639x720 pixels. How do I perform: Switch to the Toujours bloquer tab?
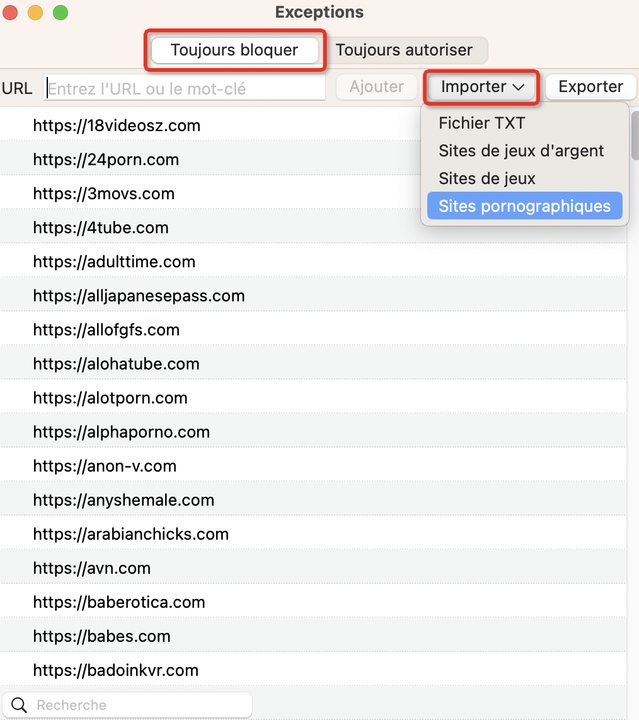click(x=235, y=50)
